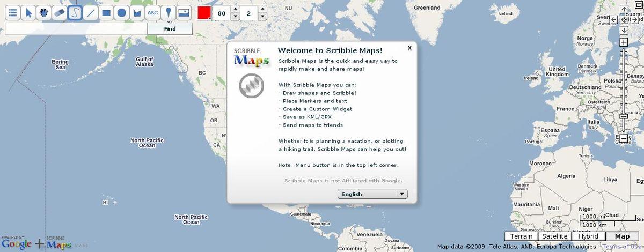
Task: Select the Eraser tool
Action: point(60,13)
